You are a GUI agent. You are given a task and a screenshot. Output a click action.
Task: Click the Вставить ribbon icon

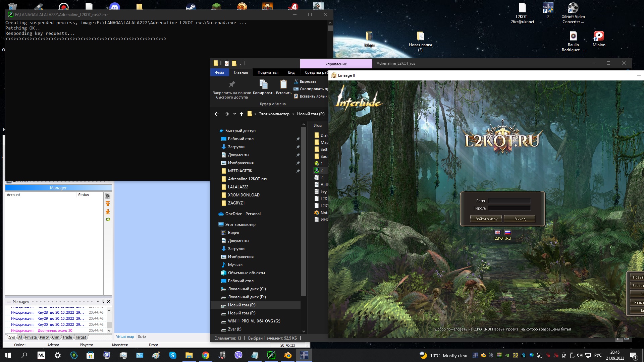[284, 84]
